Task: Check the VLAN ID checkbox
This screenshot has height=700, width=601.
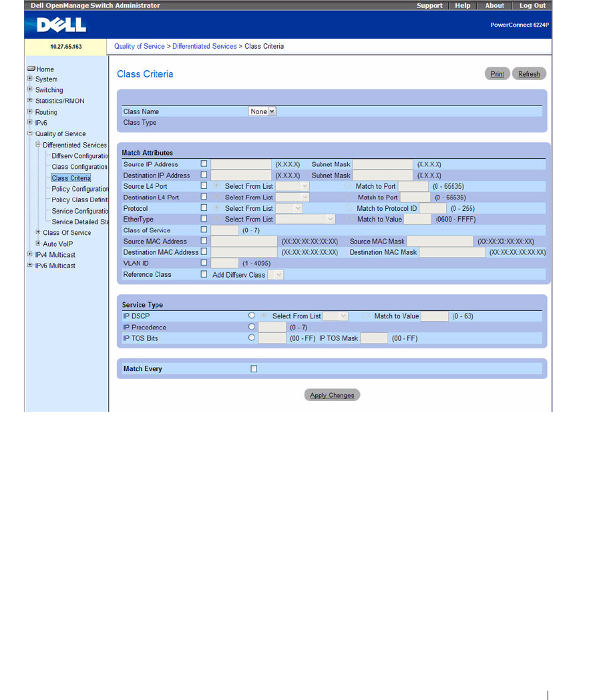Action: [204, 263]
